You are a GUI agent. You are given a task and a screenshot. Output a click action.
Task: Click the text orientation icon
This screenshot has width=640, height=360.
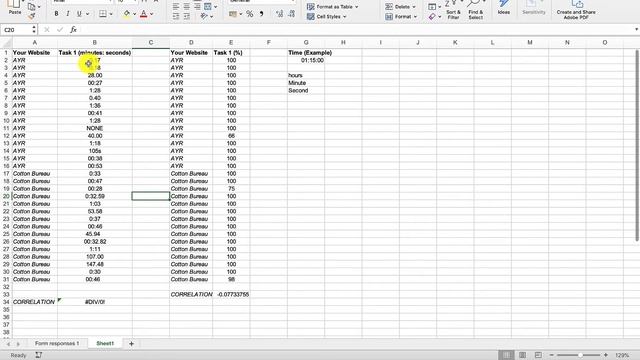(204, 16)
